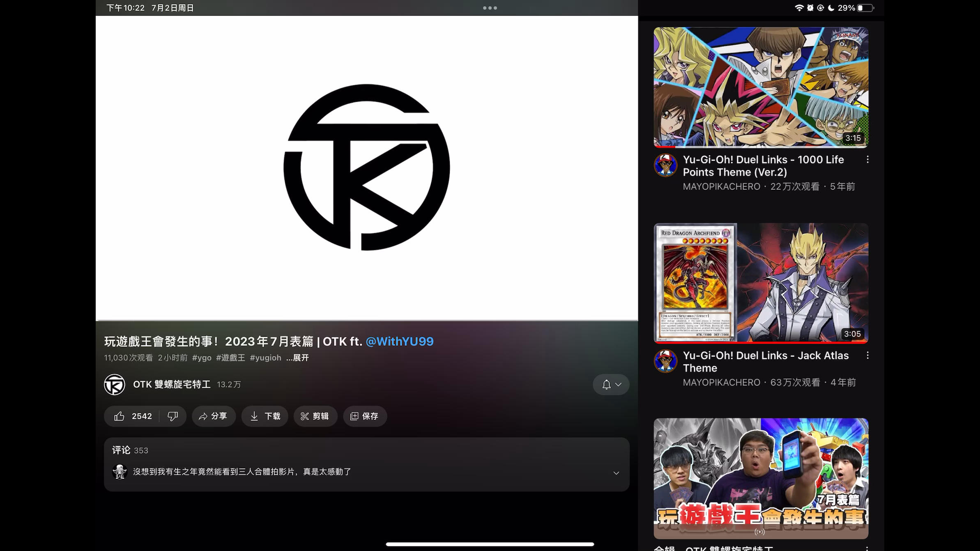This screenshot has height=551, width=980.
Task: Like the video with thumbs-up icon
Action: (x=120, y=416)
